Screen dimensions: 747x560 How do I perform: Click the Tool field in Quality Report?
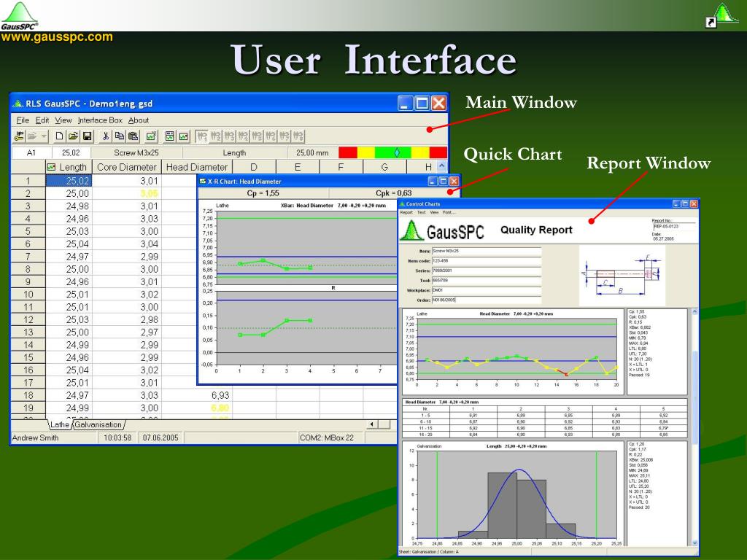tap(486, 281)
